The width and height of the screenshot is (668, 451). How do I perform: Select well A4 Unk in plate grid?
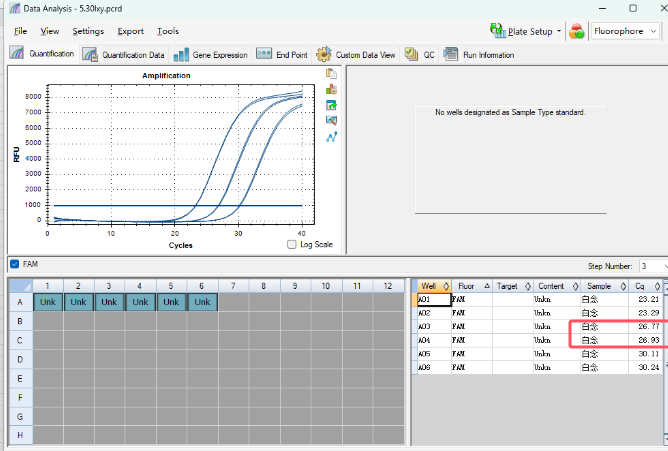point(140,302)
